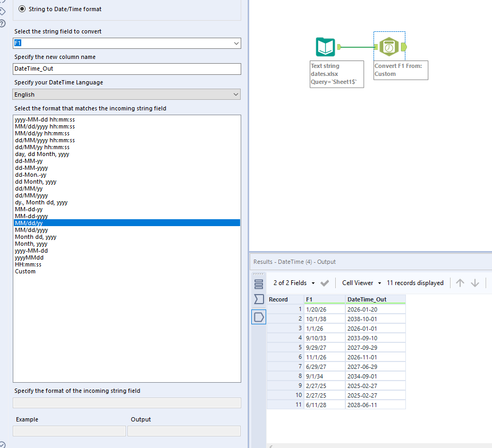Show messages using the stacked lines icon
Screen dimensions: 492x448
pyautogui.click(x=259, y=283)
